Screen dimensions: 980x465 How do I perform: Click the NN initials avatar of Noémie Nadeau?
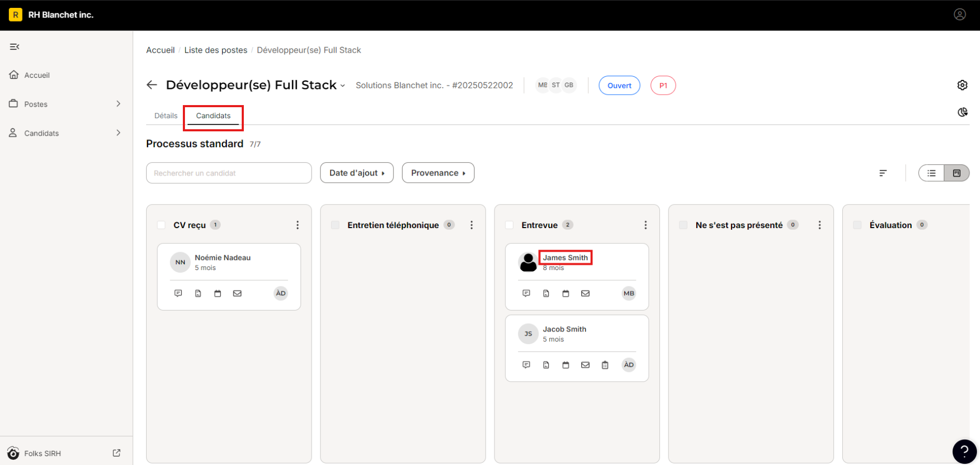(x=180, y=262)
